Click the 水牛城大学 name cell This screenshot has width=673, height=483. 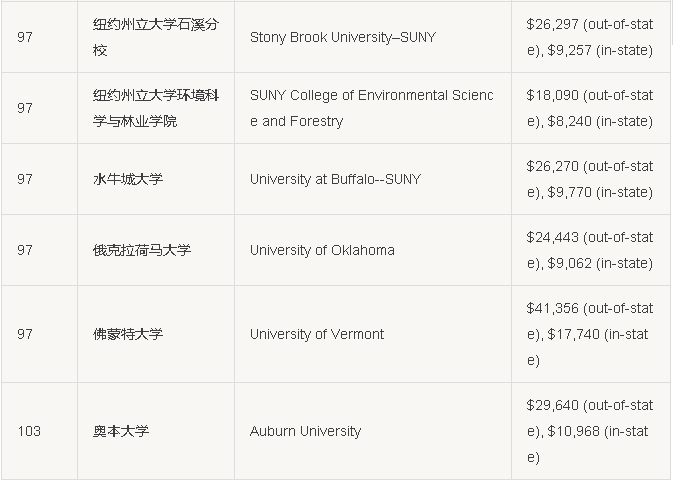(156, 179)
